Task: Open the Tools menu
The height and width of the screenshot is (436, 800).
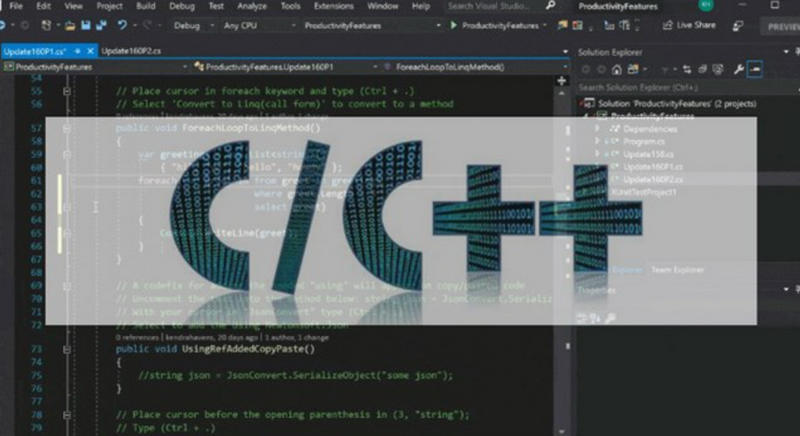Action: tap(290, 6)
